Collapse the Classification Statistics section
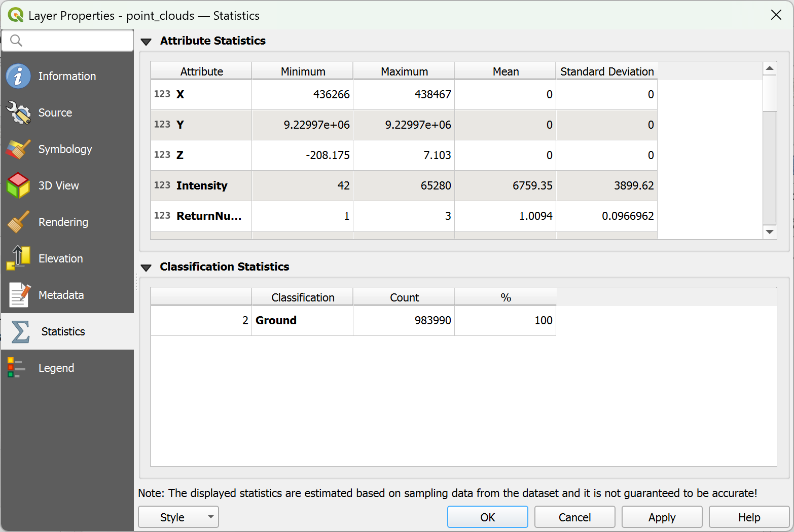794x532 pixels. [146, 268]
